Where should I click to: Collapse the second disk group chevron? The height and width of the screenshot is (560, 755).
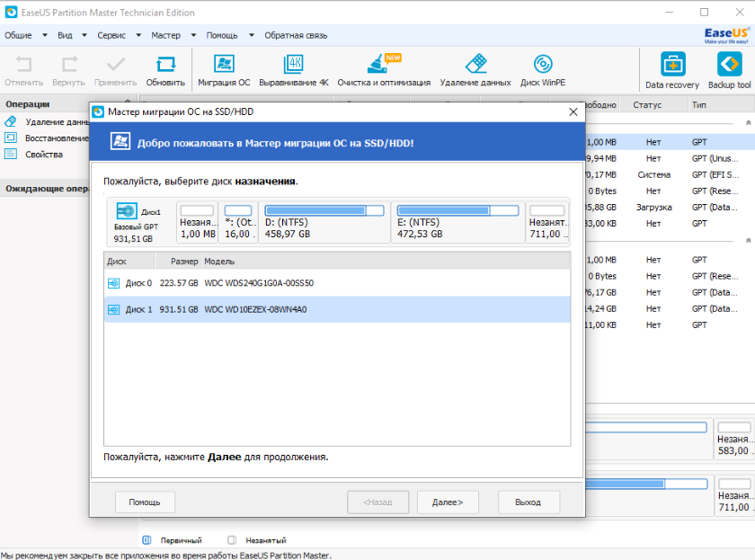coord(748,240)
